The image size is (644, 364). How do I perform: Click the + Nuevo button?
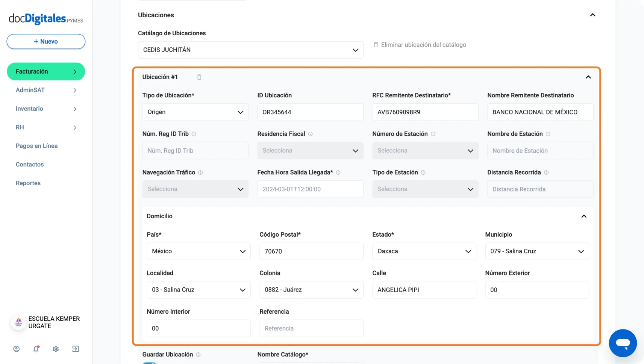click(x=46, y=42)
